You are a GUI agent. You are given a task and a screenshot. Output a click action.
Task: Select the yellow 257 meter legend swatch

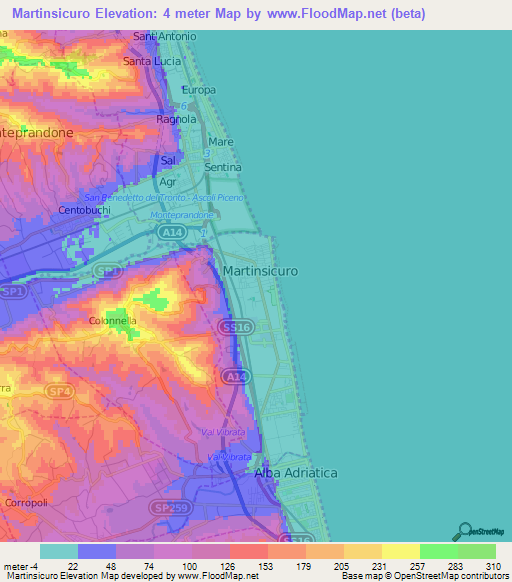[x=401, y=551]
